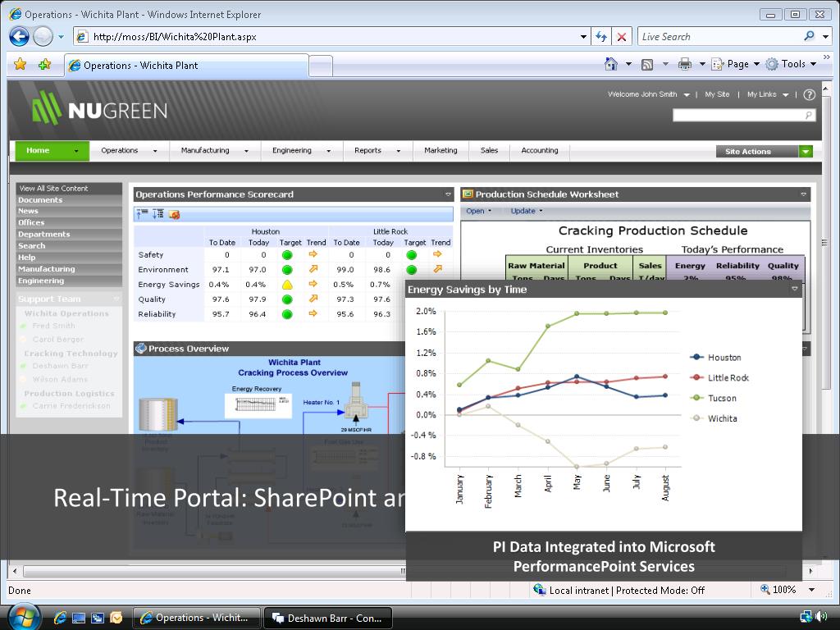Expand the My Links dropdown
This screenshot has height=630, width=840.
tap(768, 94)
